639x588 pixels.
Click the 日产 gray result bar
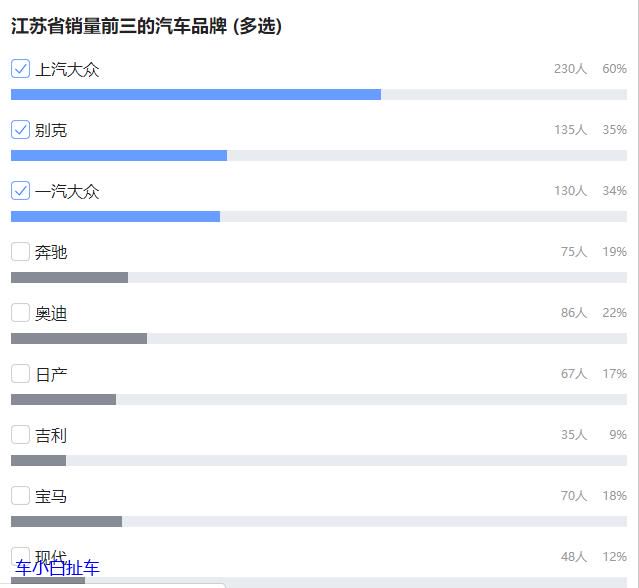click(x=64, y=399)
